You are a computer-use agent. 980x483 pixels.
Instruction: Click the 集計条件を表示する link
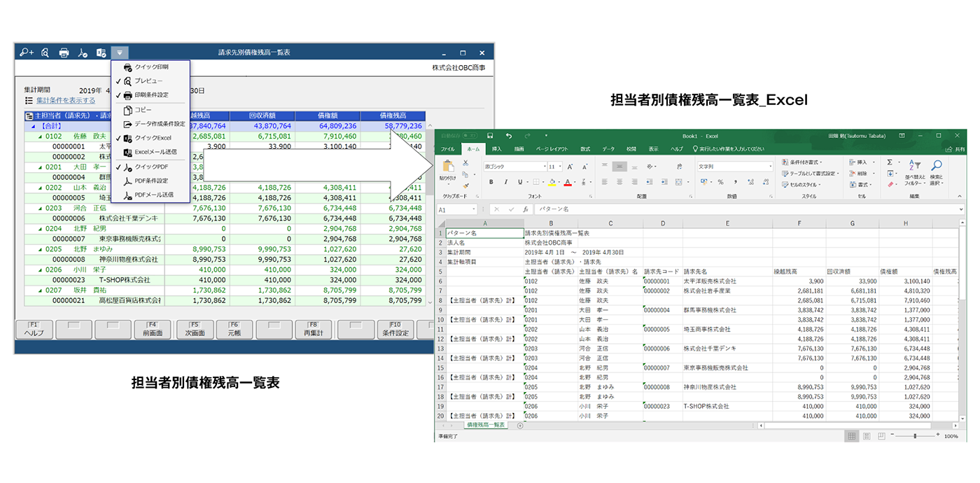[65, 101]
